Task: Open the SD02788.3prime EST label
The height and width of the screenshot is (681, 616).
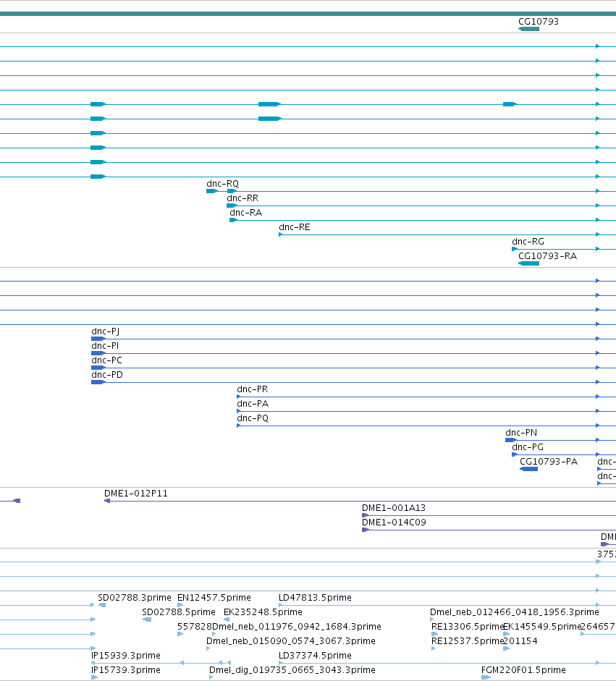Action: pyautogui.click(x=134, y=598)
